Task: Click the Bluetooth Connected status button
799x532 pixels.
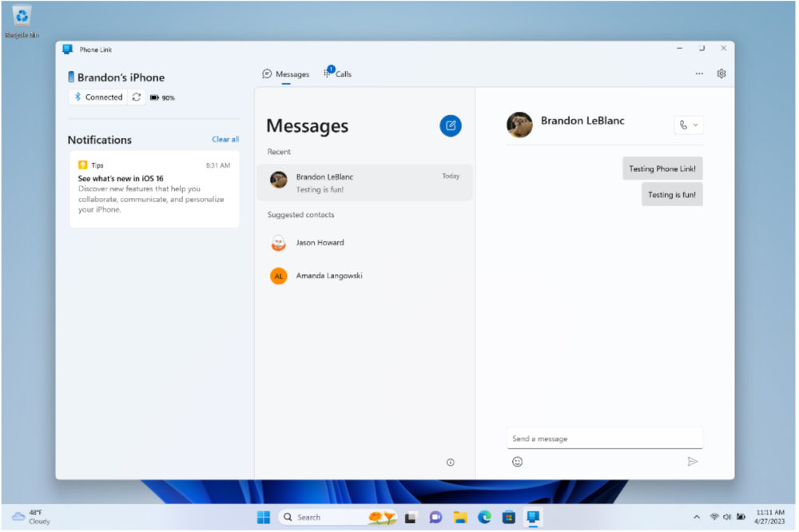Action: pyautogui.click(x=99, y=97)
